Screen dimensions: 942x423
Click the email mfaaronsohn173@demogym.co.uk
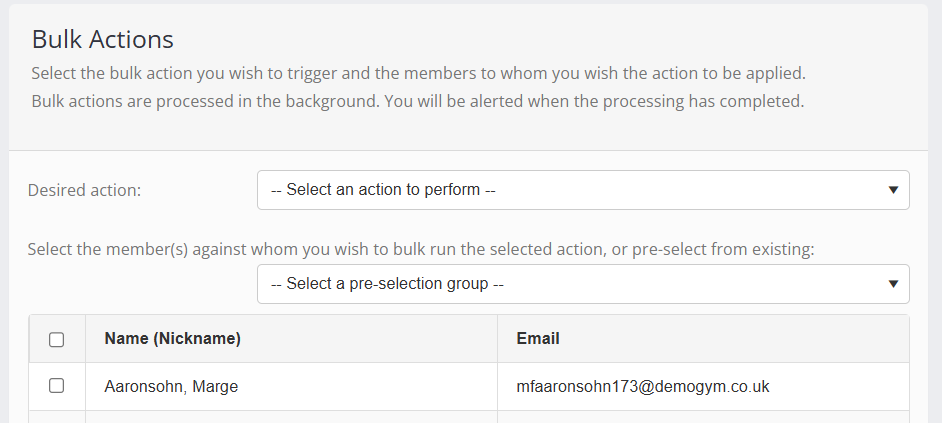(643, 387)
